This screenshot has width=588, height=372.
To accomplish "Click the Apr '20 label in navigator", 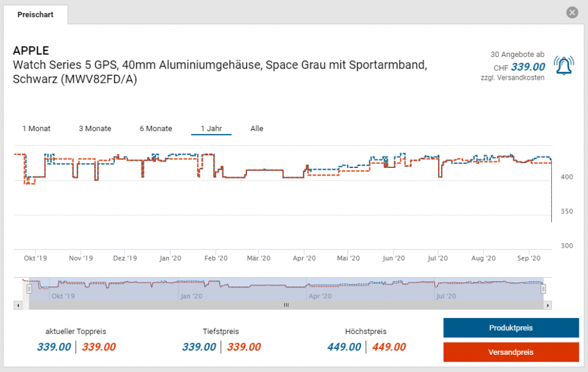I will click(x=320, y=296).
